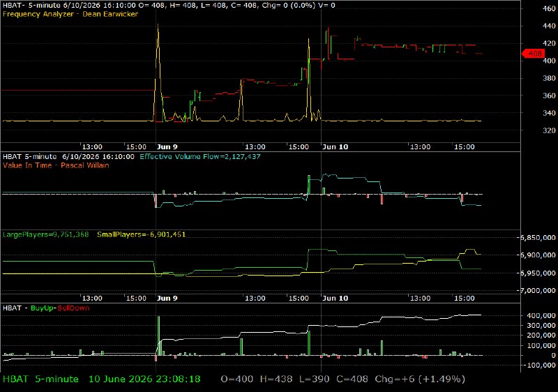The width and height of the screenshot is (558, 392).
Task: Click the 460 price axis label
Action: tap(549, 8)
